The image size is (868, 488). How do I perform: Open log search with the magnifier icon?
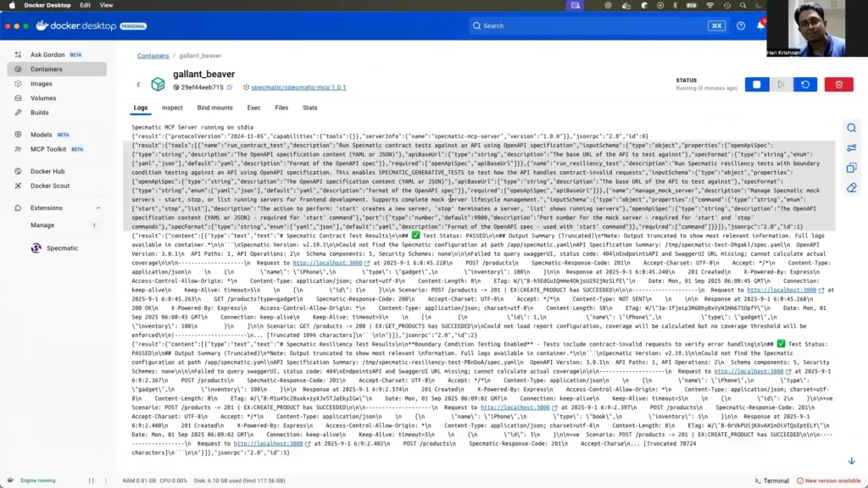[x=852, y=128]
